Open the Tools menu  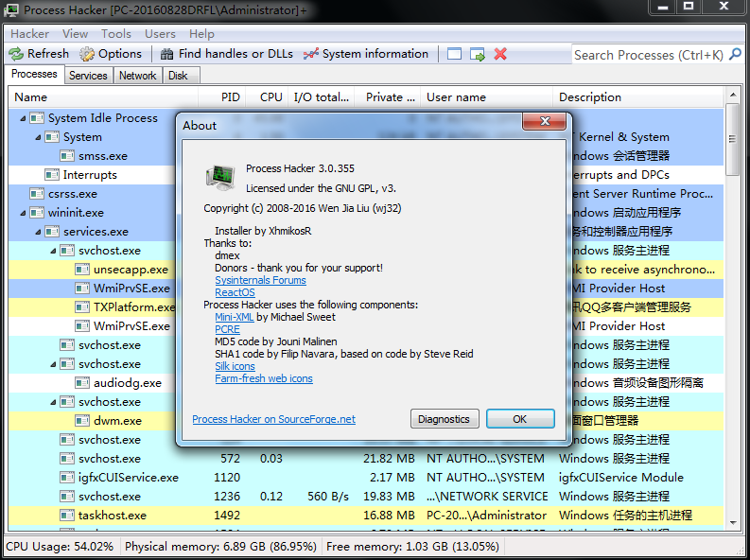pos(115,34)
